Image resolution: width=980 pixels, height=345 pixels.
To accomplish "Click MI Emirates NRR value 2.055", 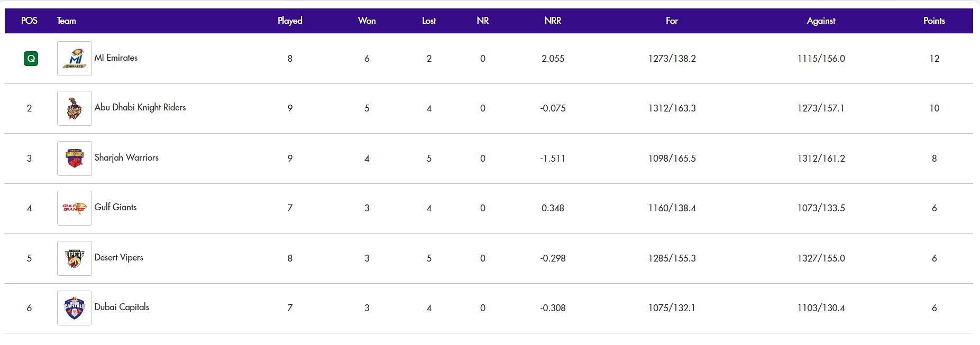I will [x=553, y=59].
